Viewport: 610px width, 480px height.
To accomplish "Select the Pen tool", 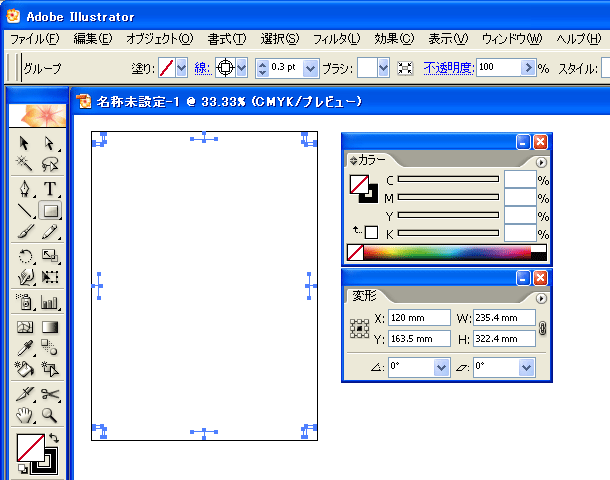I will pos(25,189).
